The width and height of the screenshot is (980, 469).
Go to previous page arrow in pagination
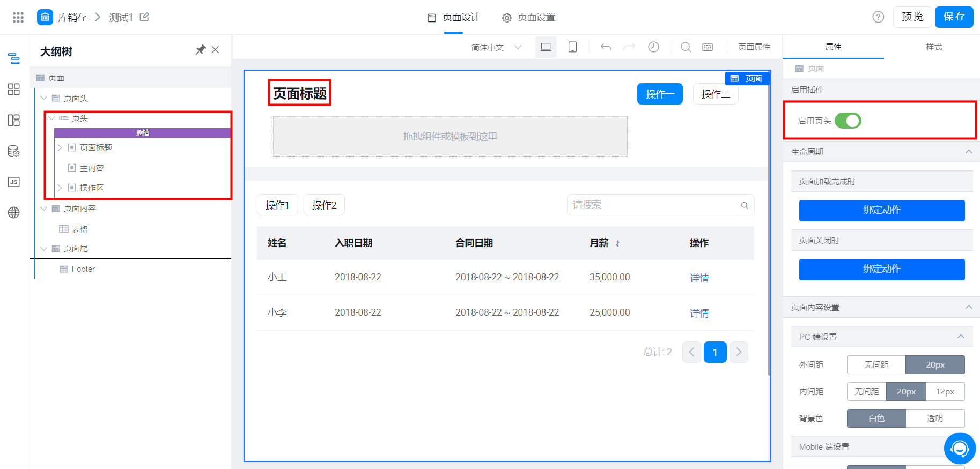[691, 352]
